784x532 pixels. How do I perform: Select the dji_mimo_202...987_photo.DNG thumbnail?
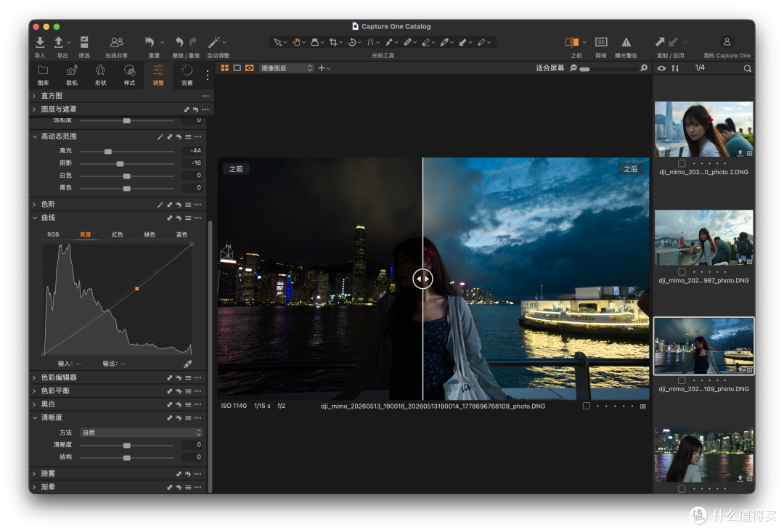(703, 237)
